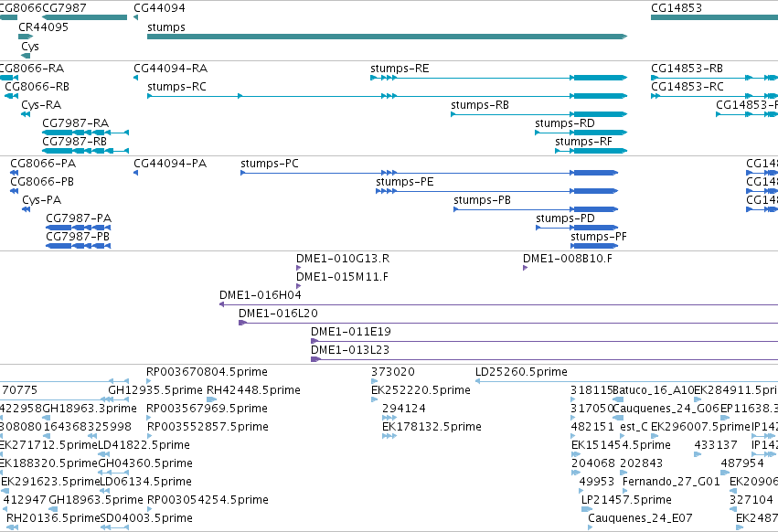The image size is (778, 532).
Task: Click EST 294124
Action: click(x=389, y=418)
